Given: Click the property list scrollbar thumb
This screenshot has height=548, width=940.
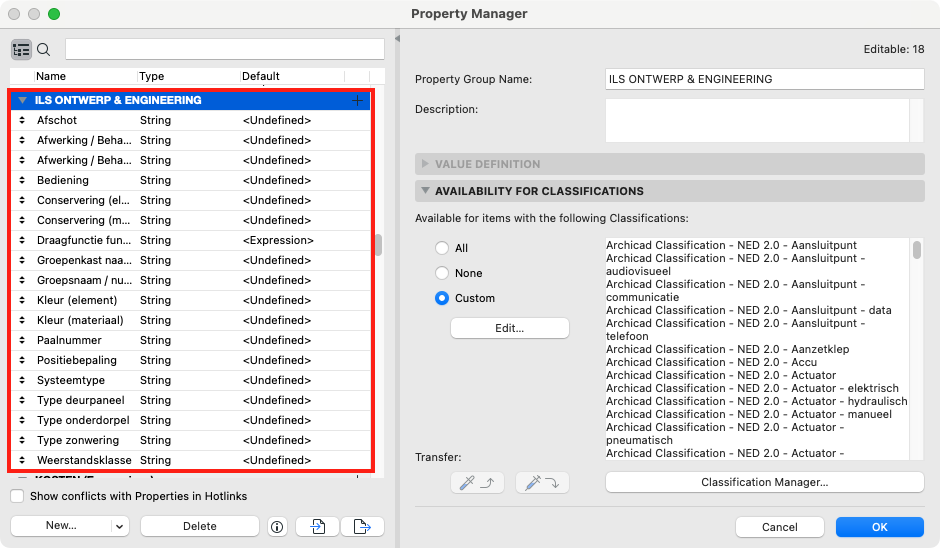Looking at the screenshot, I should pos(378,245).
